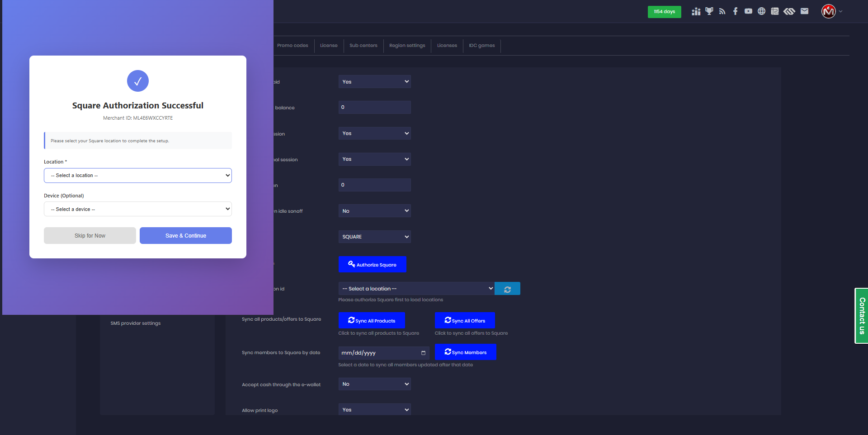Viewport: 868px width, 435px height.
Task: Open the Allow print logo dropdown
Action: (x=375, y=410)
